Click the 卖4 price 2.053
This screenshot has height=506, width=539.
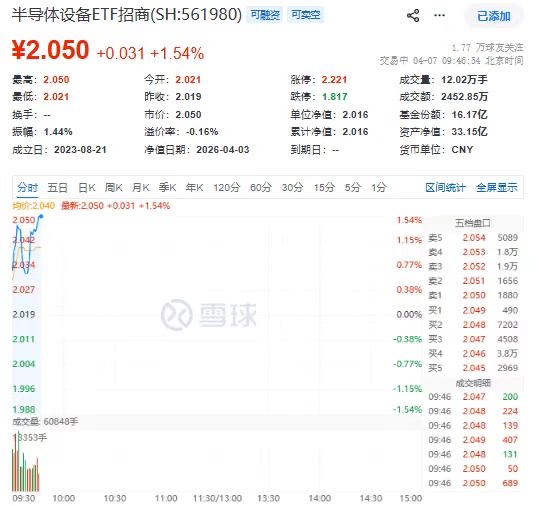click(474, 252)
